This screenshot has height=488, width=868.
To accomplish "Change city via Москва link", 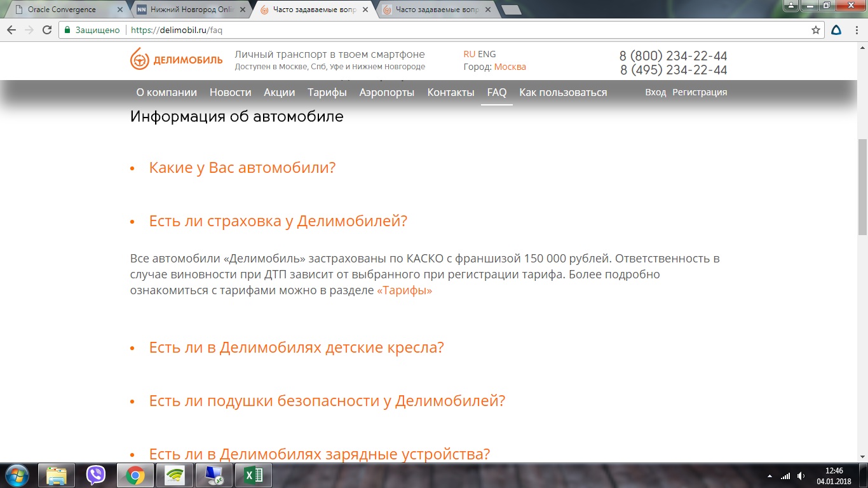I will tap(510, 67).
